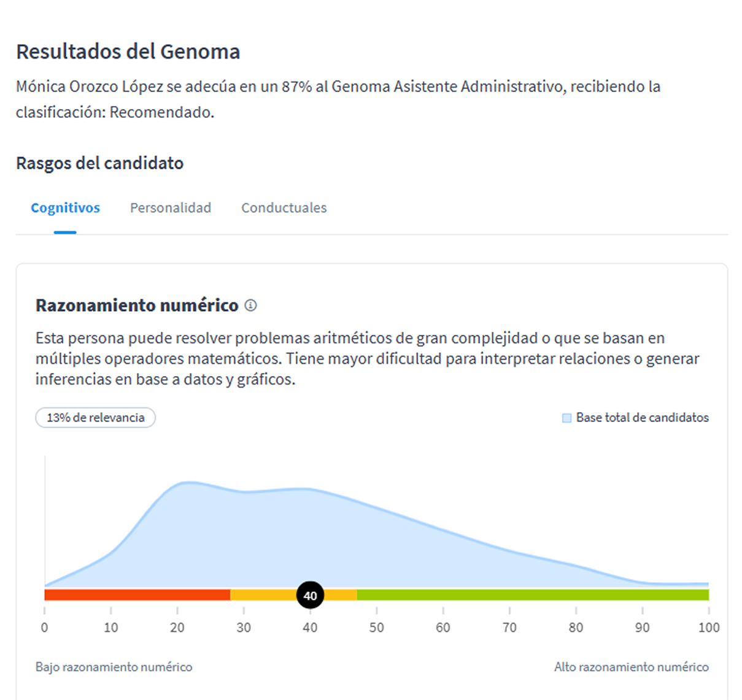Collapse the Resultados del Genoma section
This screenshot has height=700, width=742.
128,52
